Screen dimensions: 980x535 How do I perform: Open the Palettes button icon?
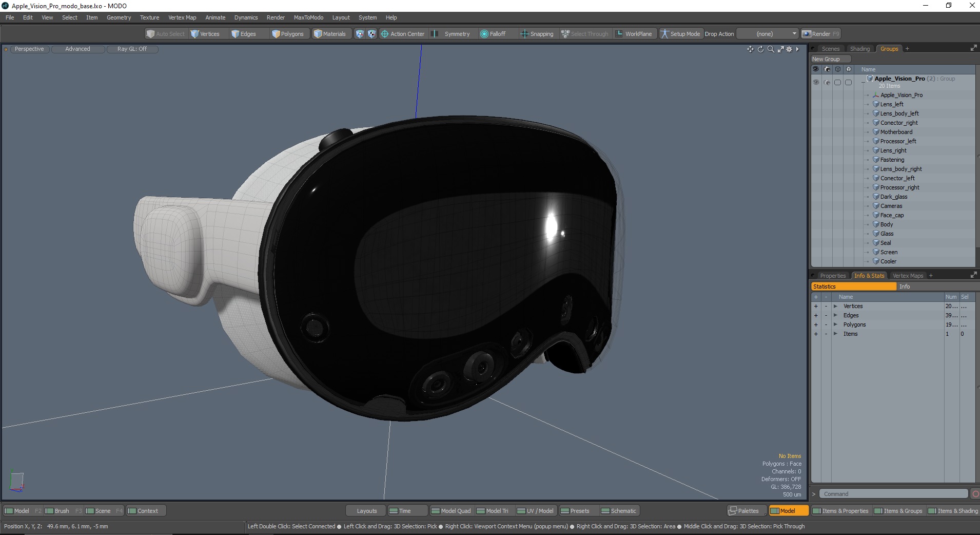pos(733,511)
